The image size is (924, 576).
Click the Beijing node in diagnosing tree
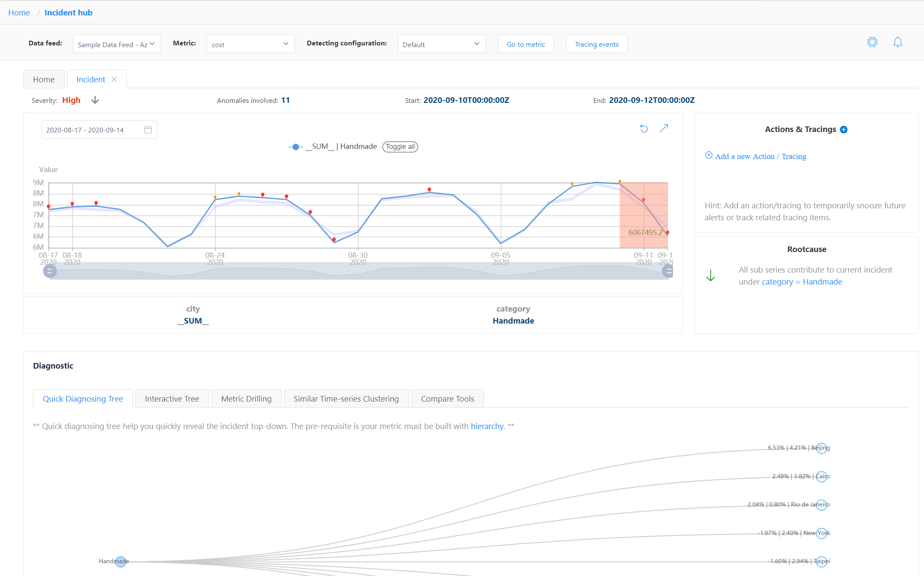821,448
